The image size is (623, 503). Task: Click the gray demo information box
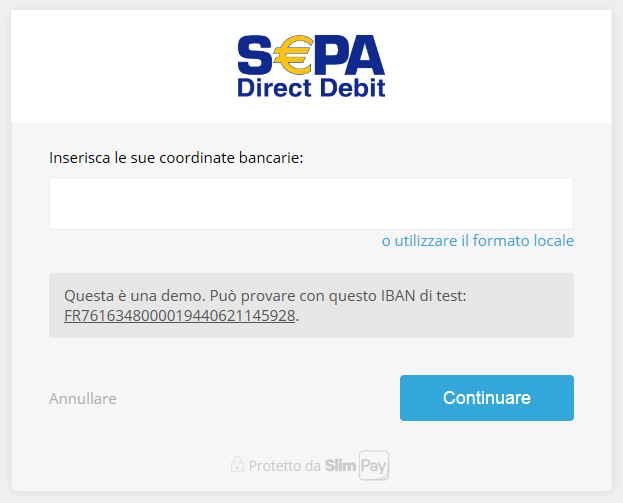(x=311, y=305)
